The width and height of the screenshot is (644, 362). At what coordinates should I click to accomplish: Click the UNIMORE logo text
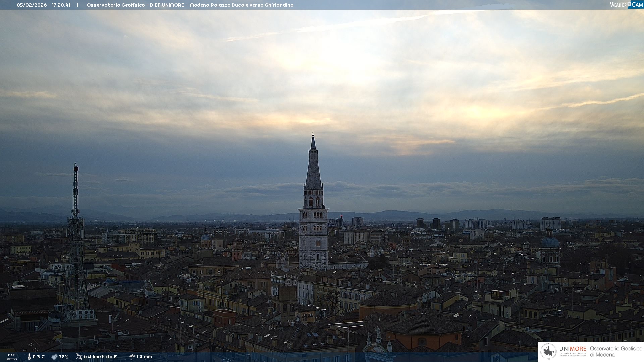[x=573, y=349]
